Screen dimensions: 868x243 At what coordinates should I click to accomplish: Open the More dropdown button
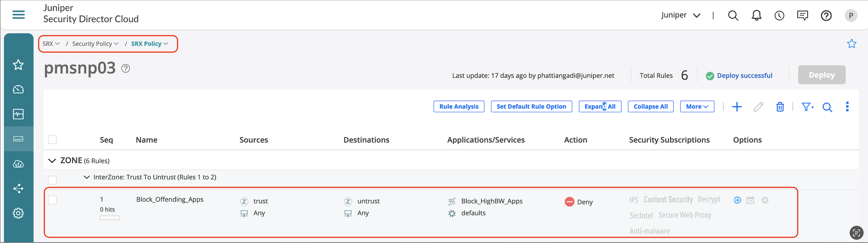coord(697,107)
